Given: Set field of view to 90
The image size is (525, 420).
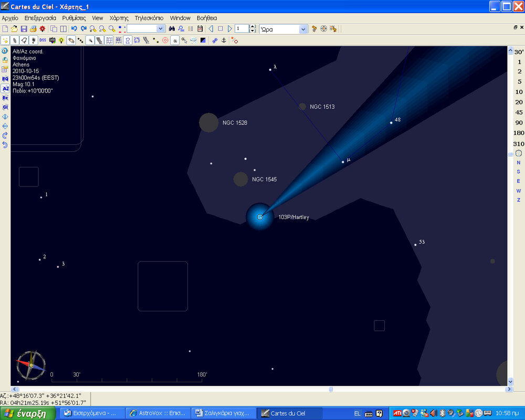Looking at the screenshot, I should pos(519,123).
